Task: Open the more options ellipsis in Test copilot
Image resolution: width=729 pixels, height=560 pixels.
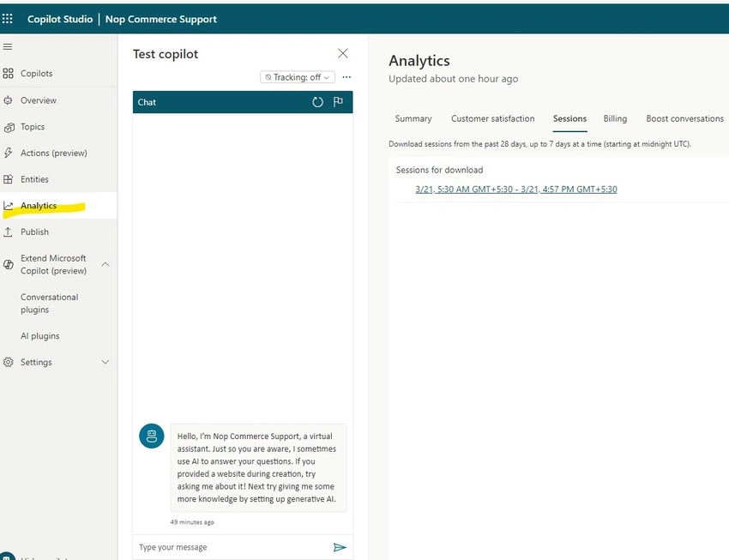Action: (346, 77)
